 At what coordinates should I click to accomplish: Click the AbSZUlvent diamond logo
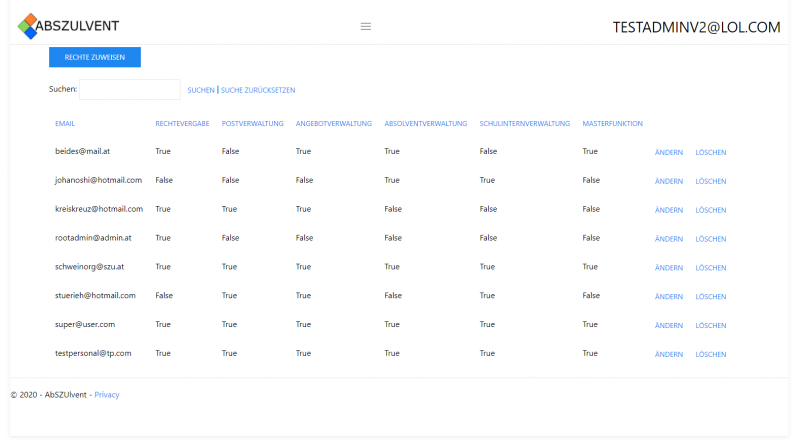(28, 26)
